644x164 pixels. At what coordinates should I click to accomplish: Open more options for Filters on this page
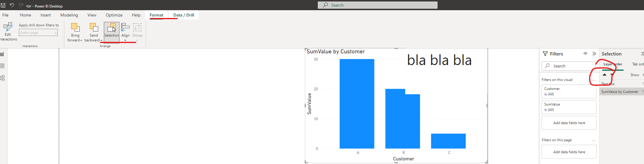coord(594,140)
